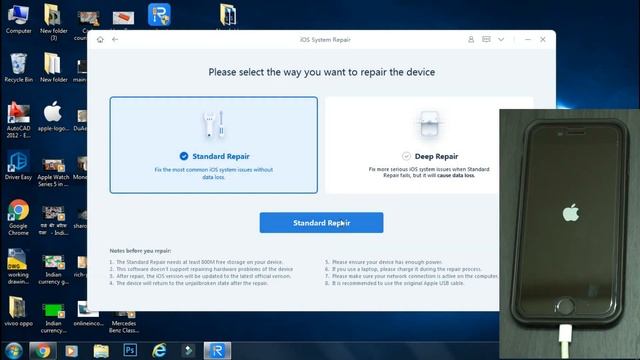
Task: Open the Driver Easy desktop shortcut
Action: 18,165
